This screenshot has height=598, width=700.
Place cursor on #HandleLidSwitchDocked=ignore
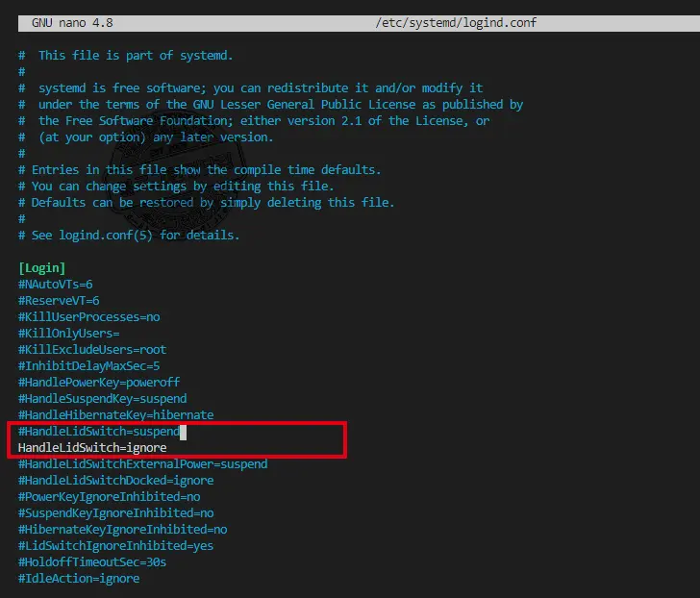click(x=115, y=481)
